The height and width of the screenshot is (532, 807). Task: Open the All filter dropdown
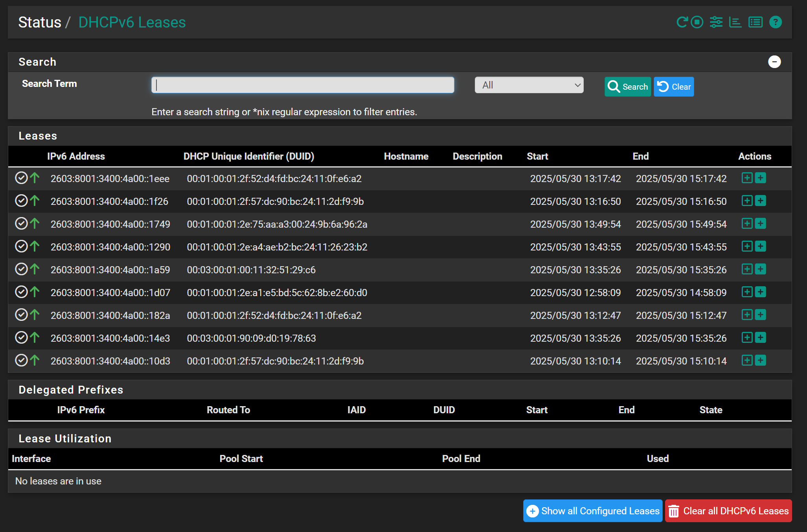529,85
